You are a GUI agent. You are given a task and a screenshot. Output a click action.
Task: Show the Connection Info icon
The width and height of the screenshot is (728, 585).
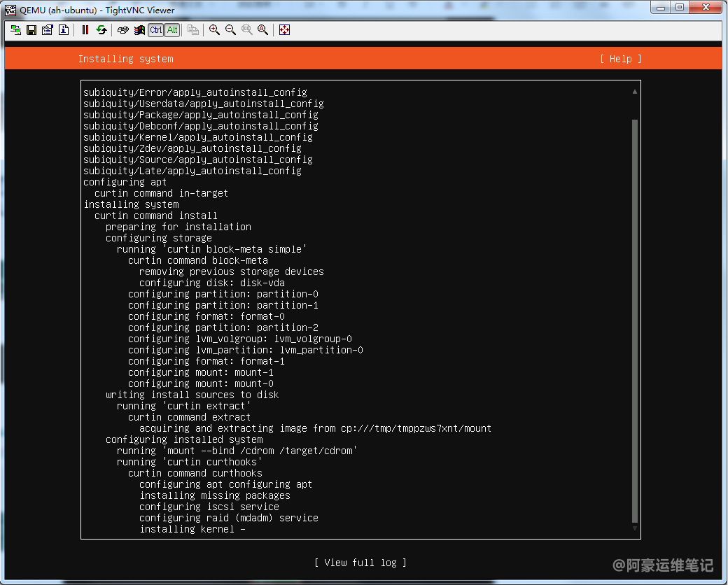click(x=64, y=30)
